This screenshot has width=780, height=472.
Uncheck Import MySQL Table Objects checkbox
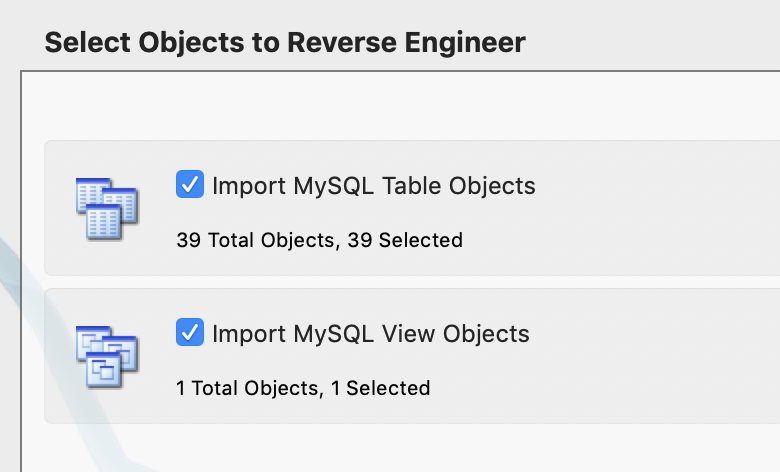[x=189, y=185]
